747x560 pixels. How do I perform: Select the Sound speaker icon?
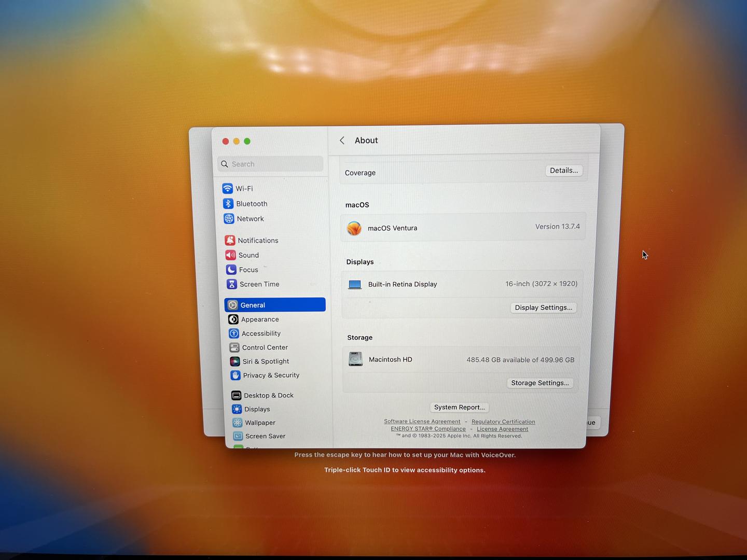pyautogui.click(x=230, y=255)
